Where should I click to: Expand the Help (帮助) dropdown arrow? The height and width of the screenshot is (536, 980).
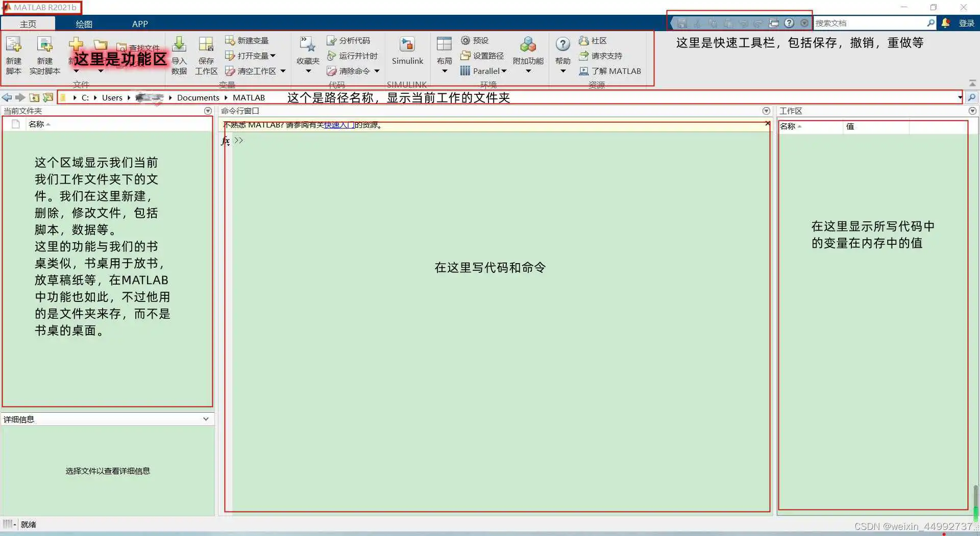coord(563,71)
